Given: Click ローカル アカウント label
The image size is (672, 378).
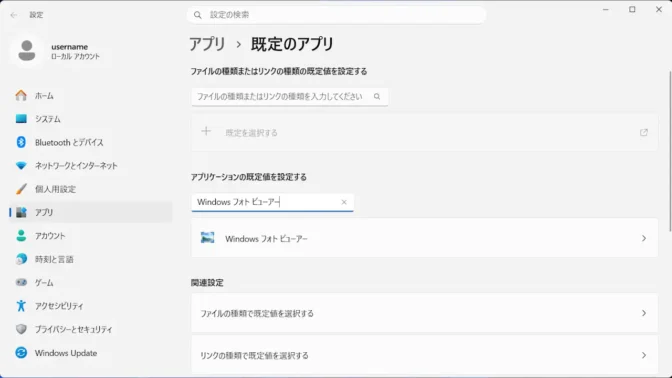Looking at the screenshot, I should tap(75, 57).
